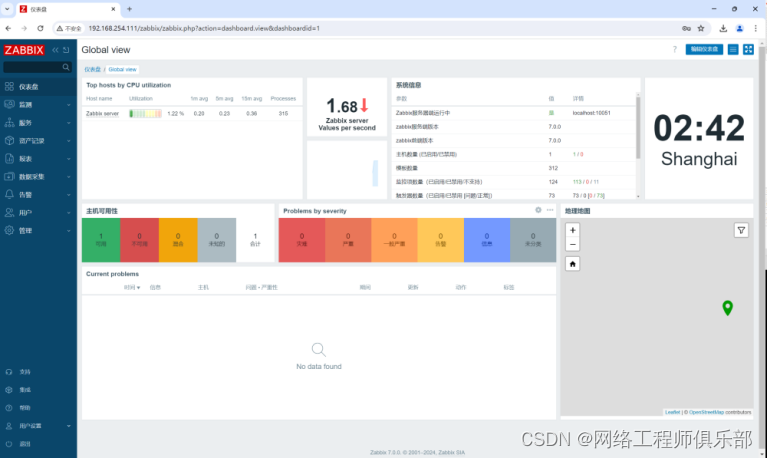Screen dimensions: 767x458
Task: Click the help question mark beside edit button
Action: 675,49
